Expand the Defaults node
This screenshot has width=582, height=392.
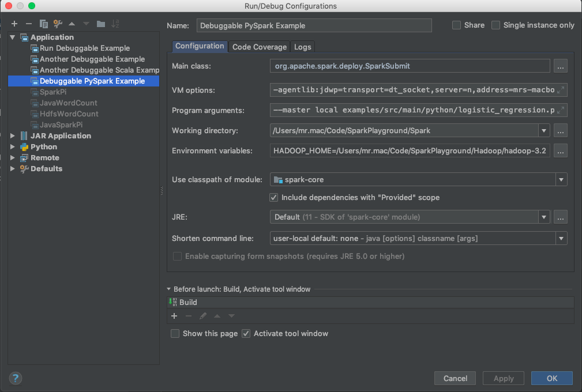[13, 168]
